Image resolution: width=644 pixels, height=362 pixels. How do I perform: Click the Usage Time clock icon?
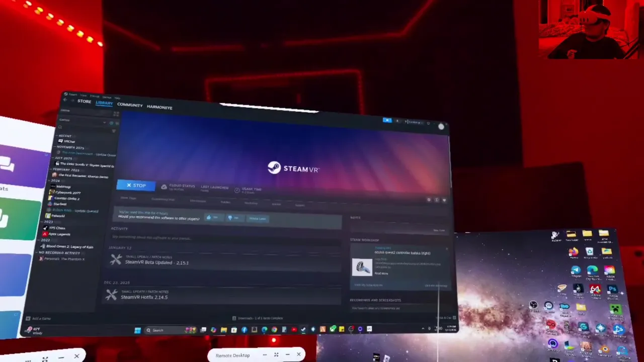pyautogui.click(x=237, y=190)
